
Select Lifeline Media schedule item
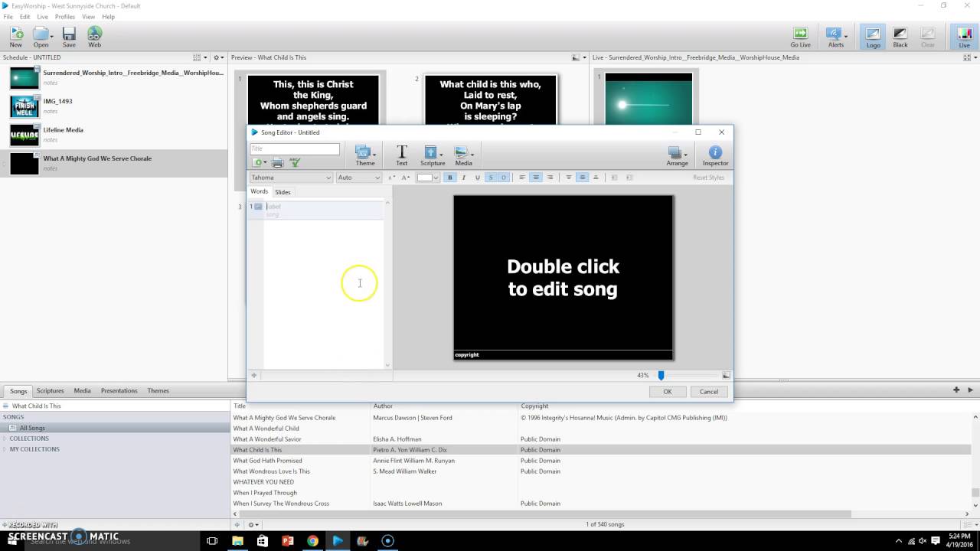(x=114, y=134)
